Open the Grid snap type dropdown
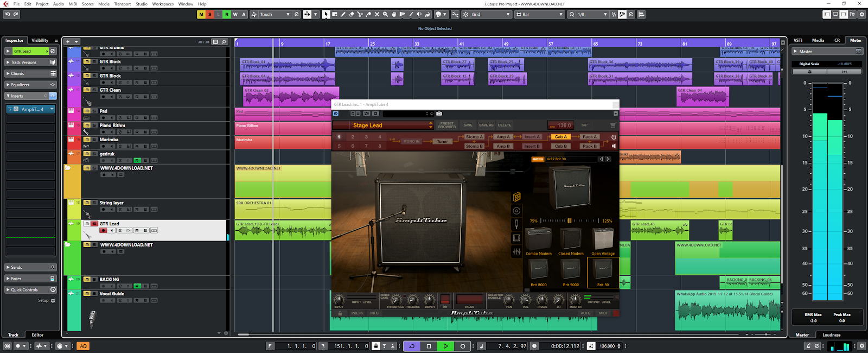Screen dimensions: 868x353 [x=490, y=15]
